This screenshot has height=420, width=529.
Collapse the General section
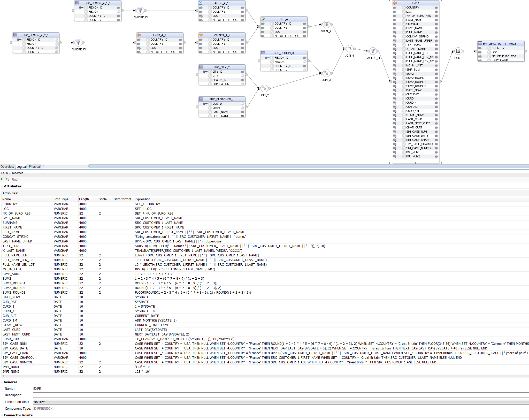tap(2, 382)
